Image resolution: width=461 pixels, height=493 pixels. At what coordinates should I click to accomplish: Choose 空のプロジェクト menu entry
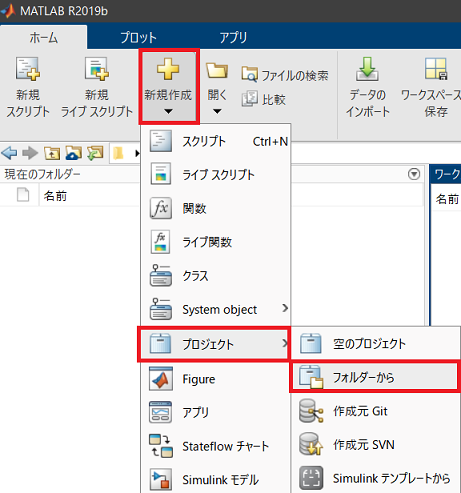tap(376, 344)
